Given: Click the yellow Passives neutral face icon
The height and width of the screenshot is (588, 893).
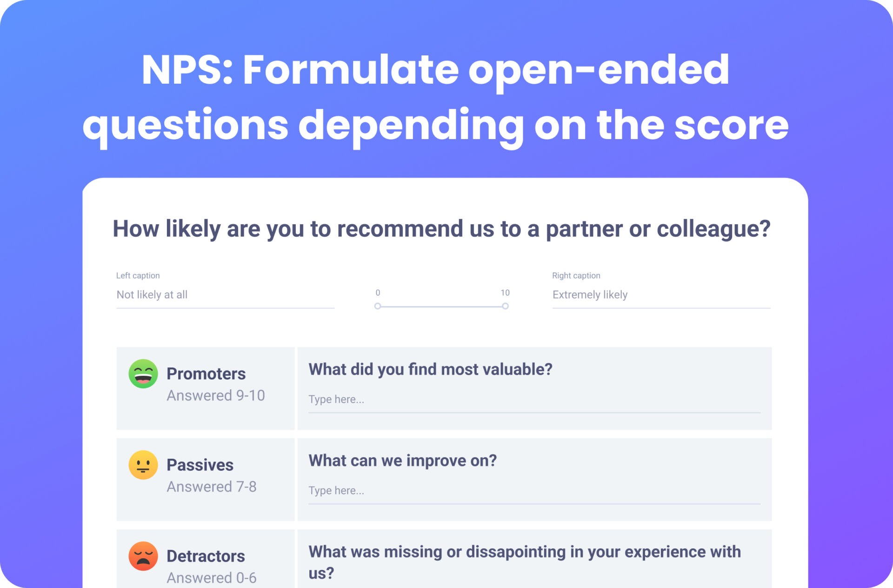Looking at the screenshot, I should (143, 465).
